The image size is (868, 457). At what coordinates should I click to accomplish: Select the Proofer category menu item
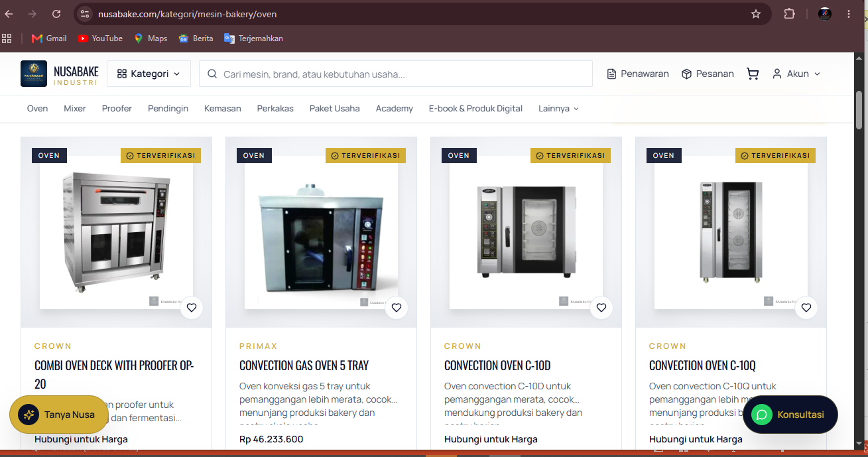coord(117,108)
